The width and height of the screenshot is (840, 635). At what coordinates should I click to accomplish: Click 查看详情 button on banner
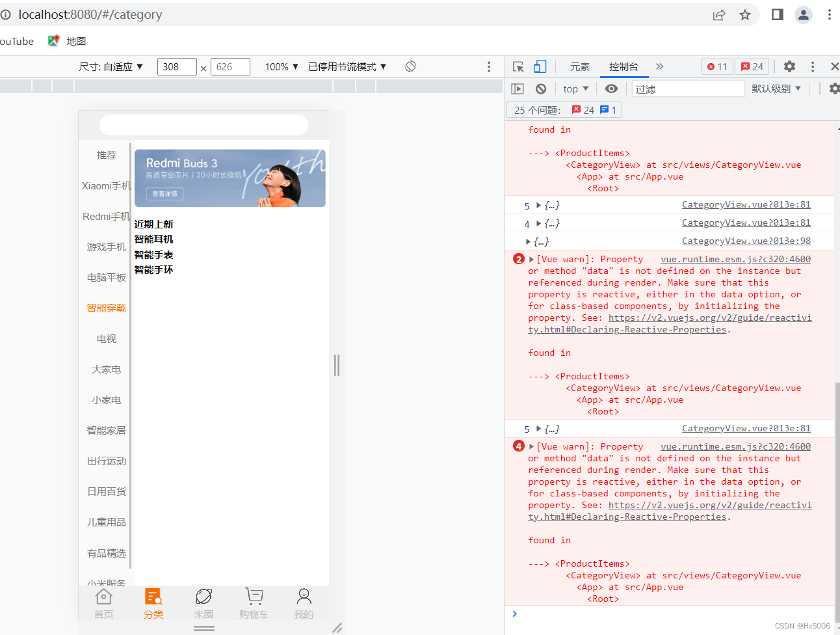164,194
